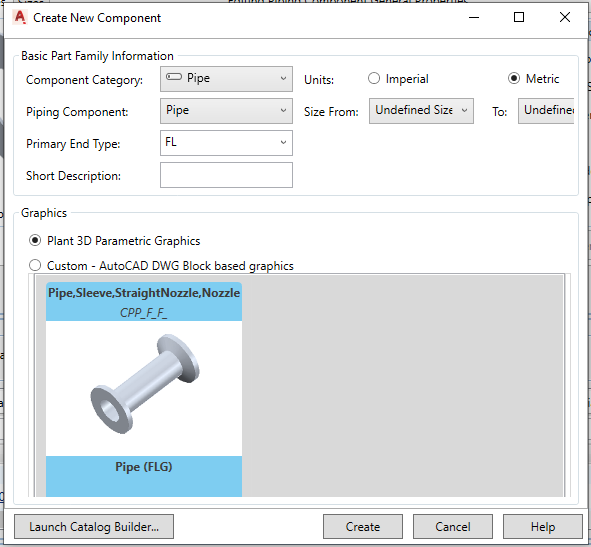
Task: Minimize the Create New Component window
Action: coord(474,17)
